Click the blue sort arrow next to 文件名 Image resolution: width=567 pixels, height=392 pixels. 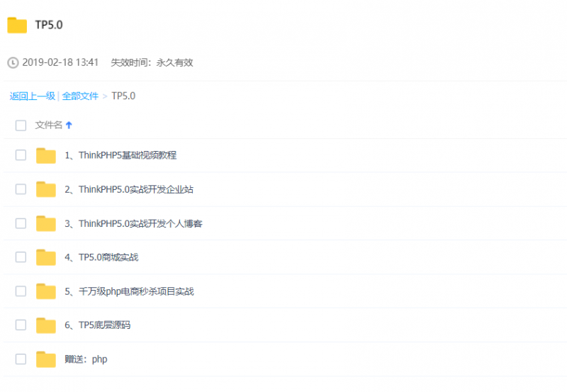click(69, 125)
